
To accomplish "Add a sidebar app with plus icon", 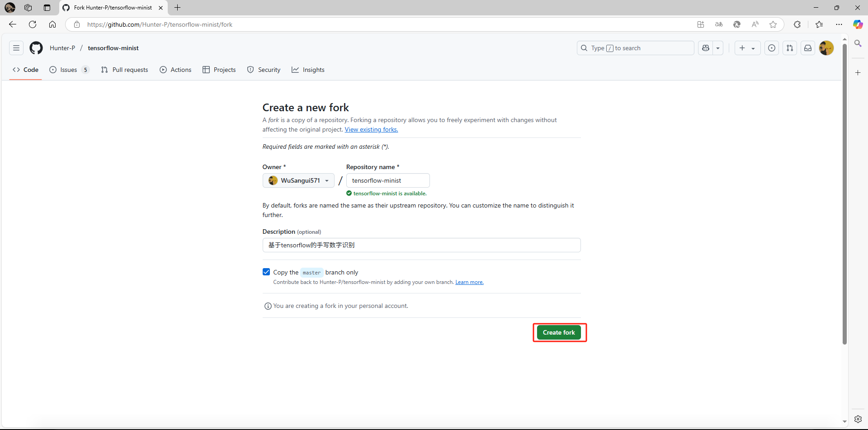I will pyautogui.click(x=858, y=72).
